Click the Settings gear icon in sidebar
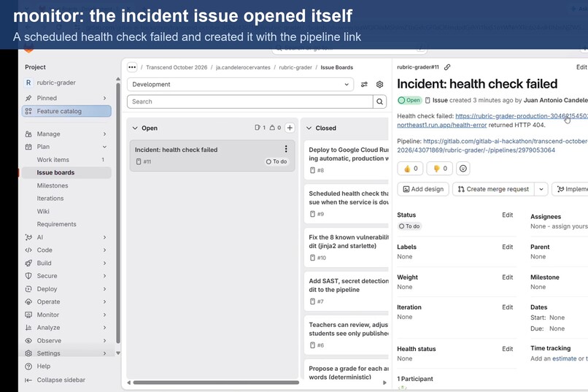The width and height of the screenshot is (588, 392). click(28, 353)
